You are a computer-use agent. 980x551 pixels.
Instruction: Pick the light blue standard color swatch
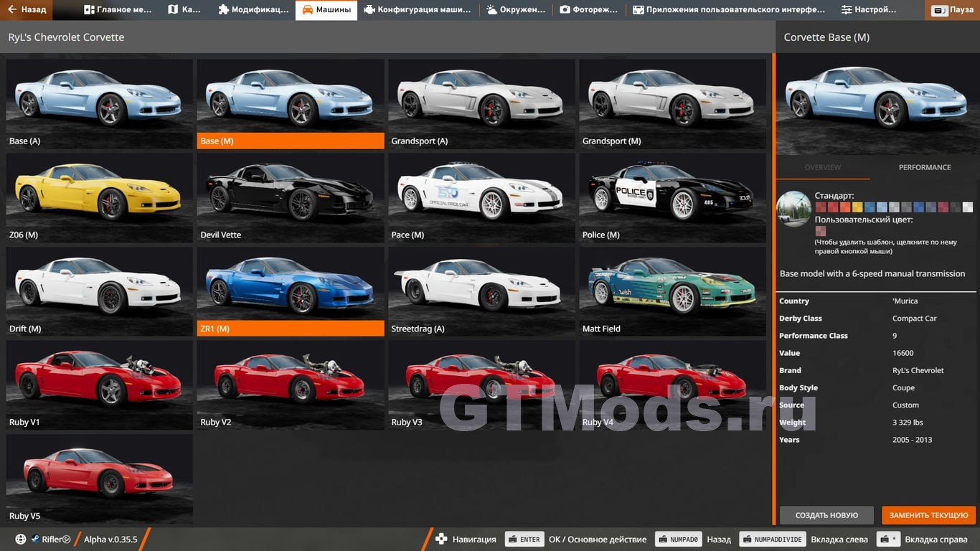click(x=882, y=207)
